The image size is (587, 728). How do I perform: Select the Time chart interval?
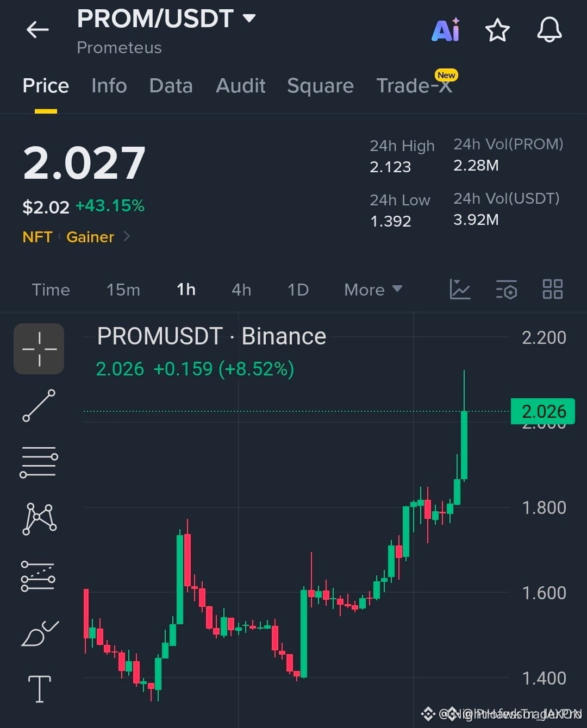pyautogui.click(x=51, y=290)
